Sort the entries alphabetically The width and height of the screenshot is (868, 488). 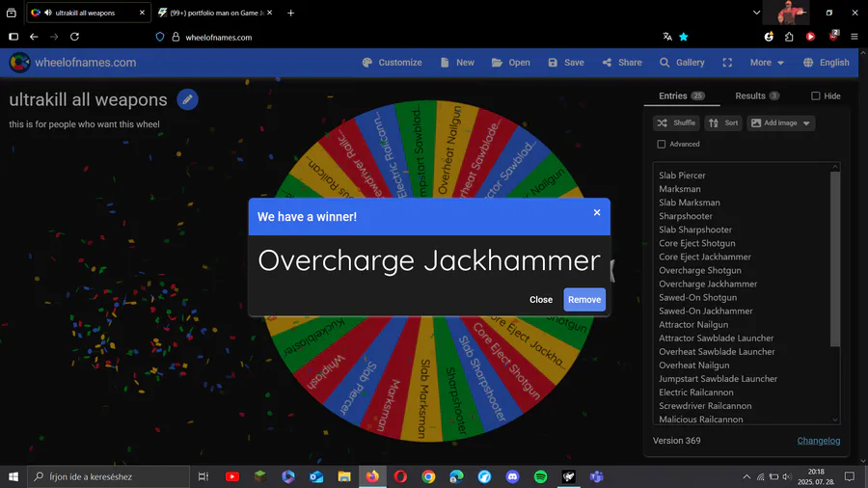point(723,122)
